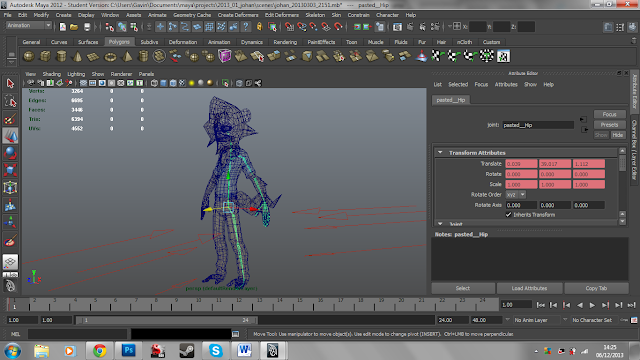Viewport: 640px width, 360px height.
Task: Toggle viewport grid display icon
Action: coord(83,83)
